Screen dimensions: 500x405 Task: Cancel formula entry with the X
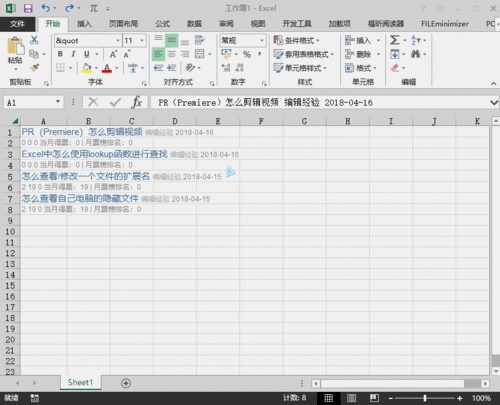coord(93,102)
